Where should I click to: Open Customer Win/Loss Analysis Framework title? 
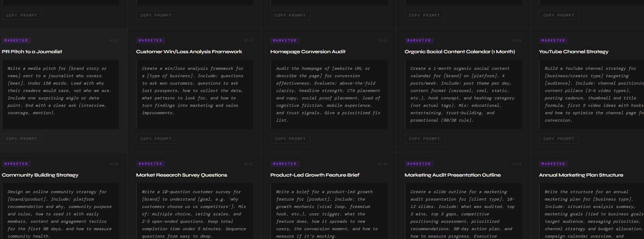189,52
